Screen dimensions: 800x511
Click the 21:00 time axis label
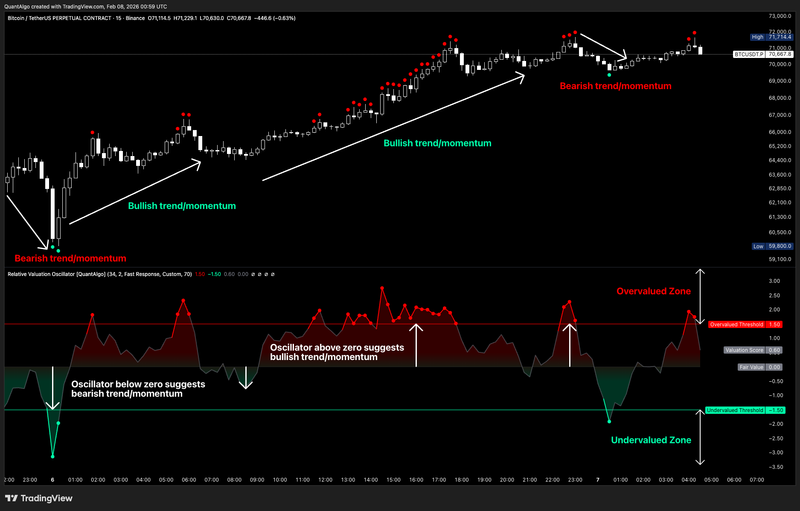point(530,480)
